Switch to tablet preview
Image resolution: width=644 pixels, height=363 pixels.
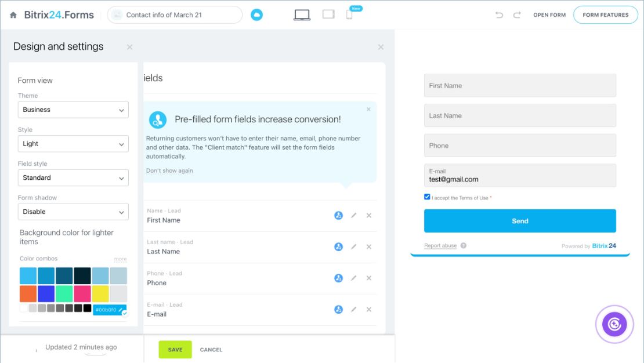(328, 14)
